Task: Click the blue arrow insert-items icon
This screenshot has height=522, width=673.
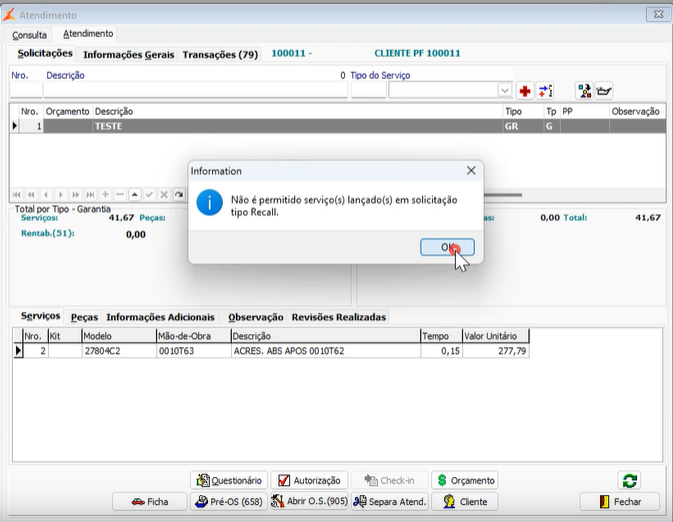Action: (545, 91)
